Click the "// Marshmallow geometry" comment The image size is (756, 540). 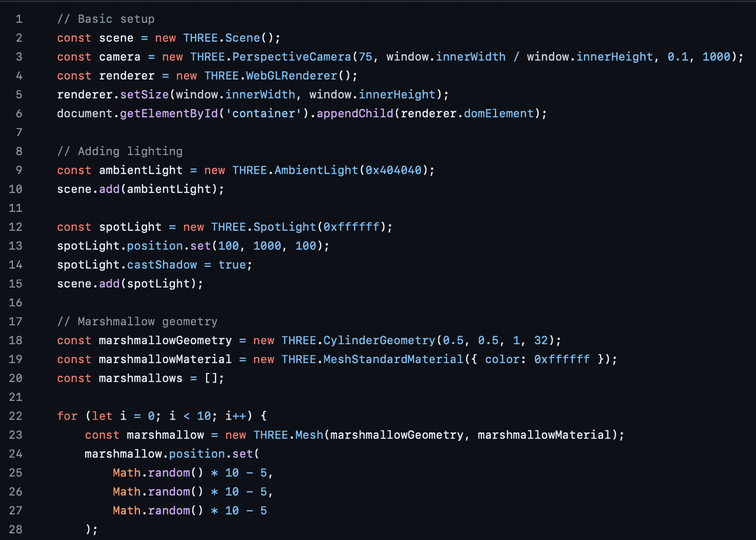137,322
